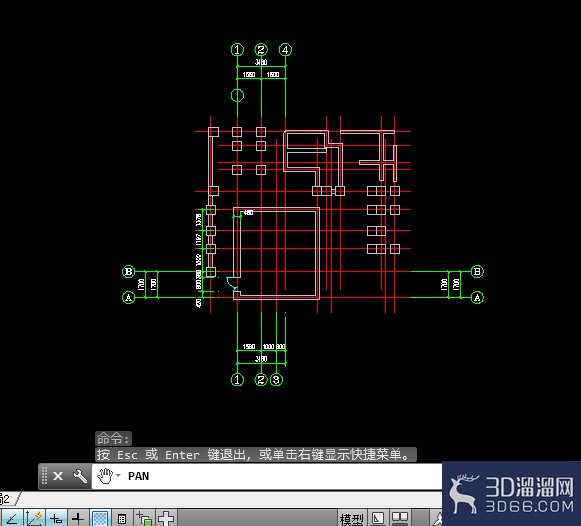The image size is (581, 526).
Task: Select top grid bubble 4
Action: [x=285, y=50]
